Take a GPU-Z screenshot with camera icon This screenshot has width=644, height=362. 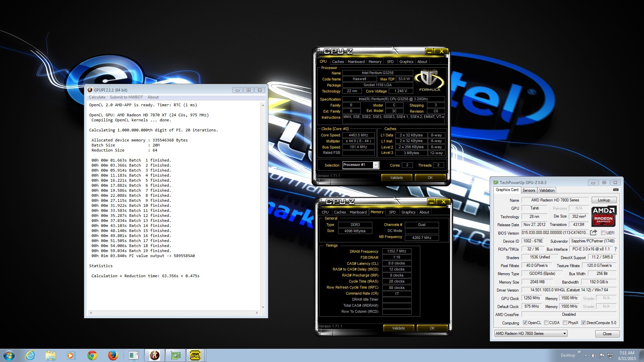coord(615,190)
